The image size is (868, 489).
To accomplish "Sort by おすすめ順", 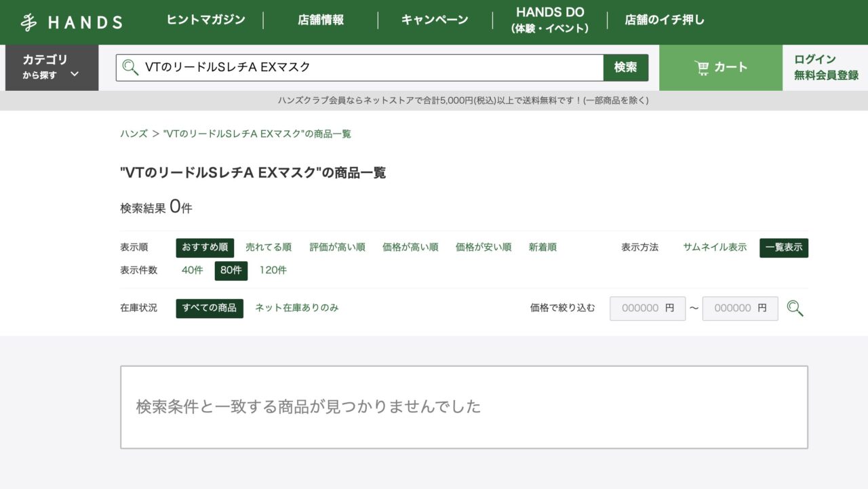I will pyautogui.click(x=205, y=248).
